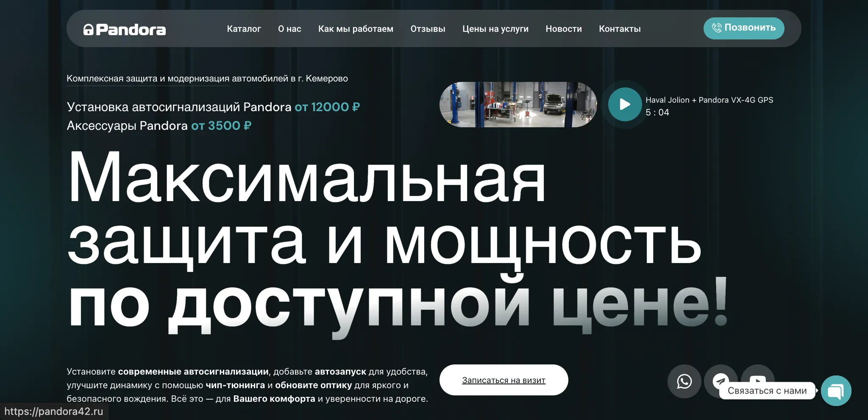Navigate to Отзывы
The width and height of the screenshot is (868, 420).
428,29
